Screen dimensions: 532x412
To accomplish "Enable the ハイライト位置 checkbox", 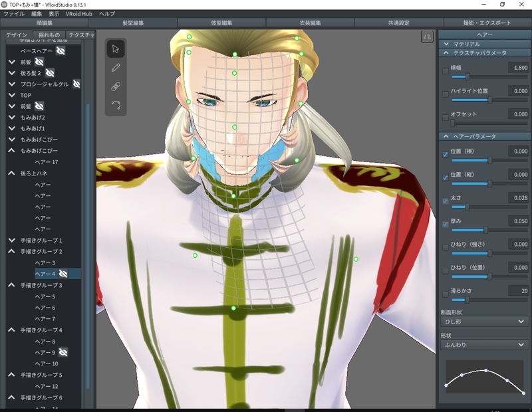I will (446, 94).
